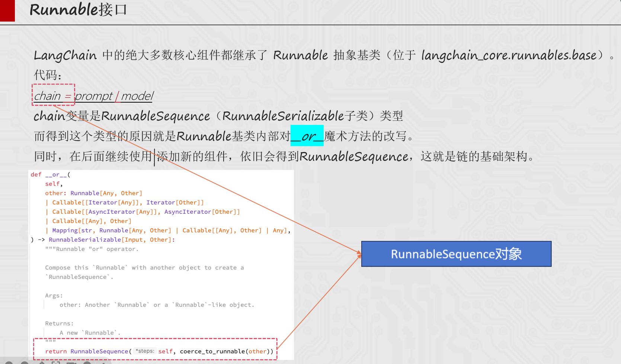Screen dimensions: 621x364
Task: Click the "AsyncIterator[Other]]" type annotation
Action: tap(202, 212)
